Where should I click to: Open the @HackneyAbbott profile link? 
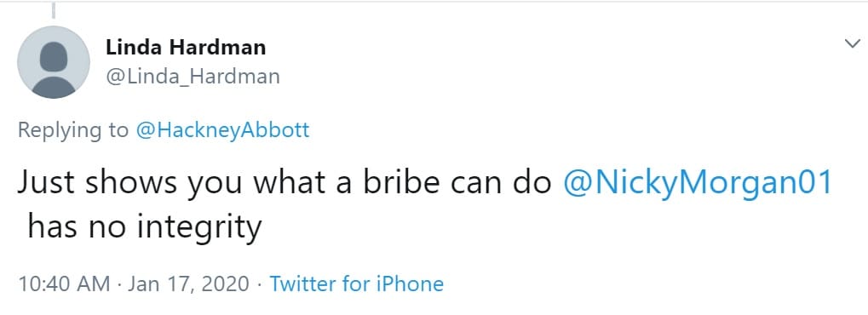coord(222,130)
